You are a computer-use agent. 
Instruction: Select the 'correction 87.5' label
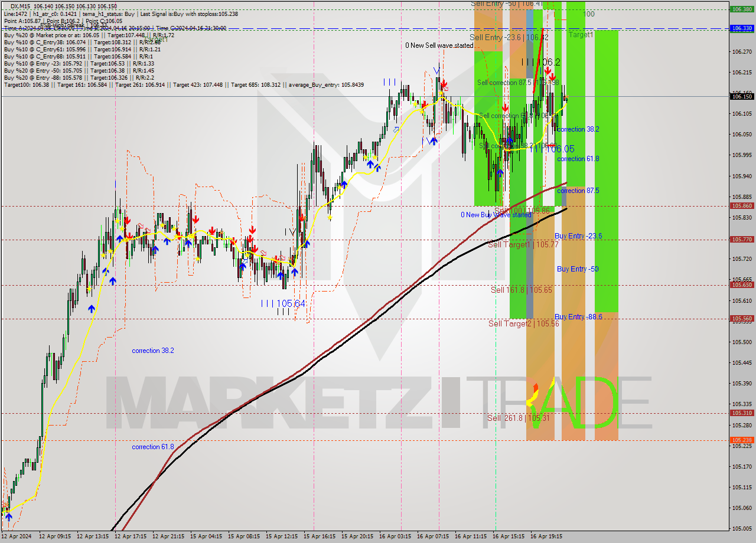pos(578,191)
